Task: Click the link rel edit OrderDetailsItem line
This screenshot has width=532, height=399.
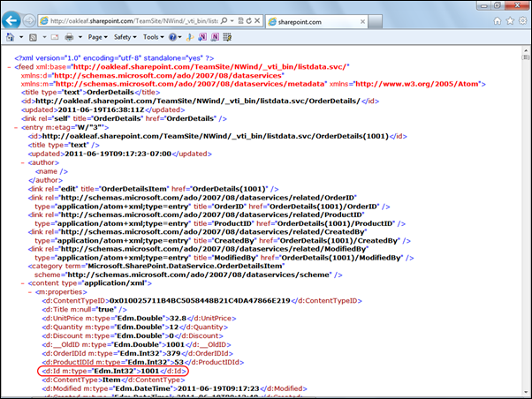Action: click(x=154, y=189)
